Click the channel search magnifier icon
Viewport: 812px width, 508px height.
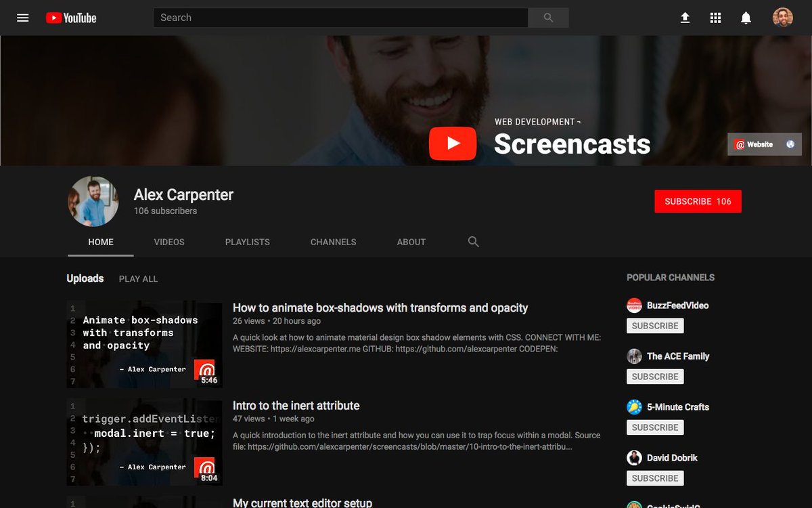pyautogui.click(x=474, y=242)
